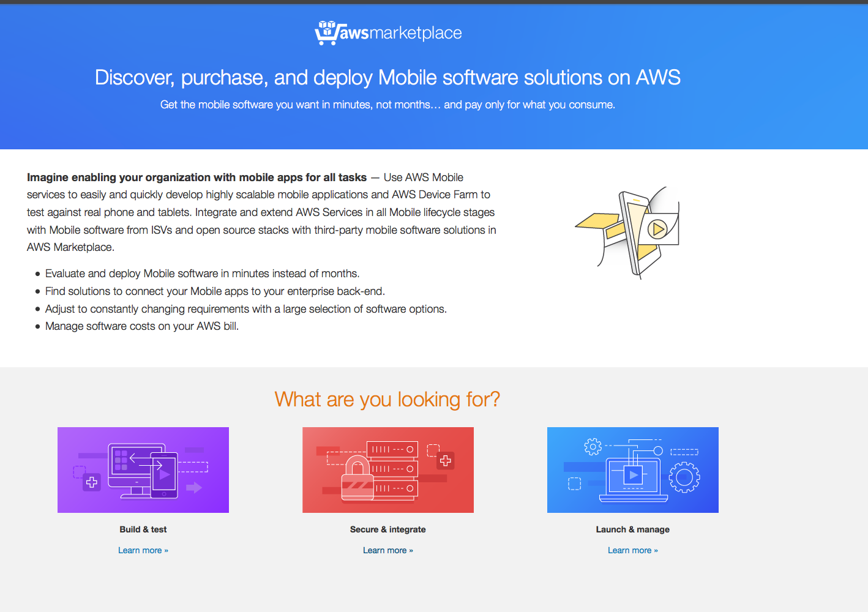Screen dimensions: 868x612
Task: Click the awsmarketplace wordmark text
Action: pyautogui.click(x=400, y=33)
